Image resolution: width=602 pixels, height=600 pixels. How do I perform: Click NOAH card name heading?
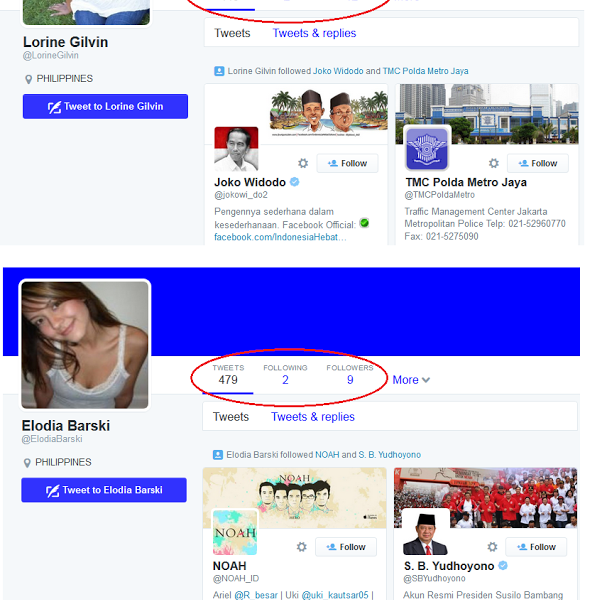[230, 566]
